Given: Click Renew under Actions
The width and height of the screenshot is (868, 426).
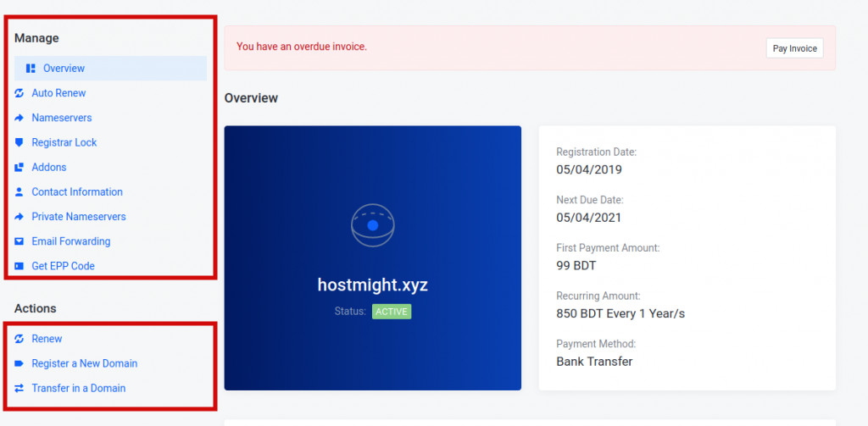Looking at the screenshot, I should [47, 339].
